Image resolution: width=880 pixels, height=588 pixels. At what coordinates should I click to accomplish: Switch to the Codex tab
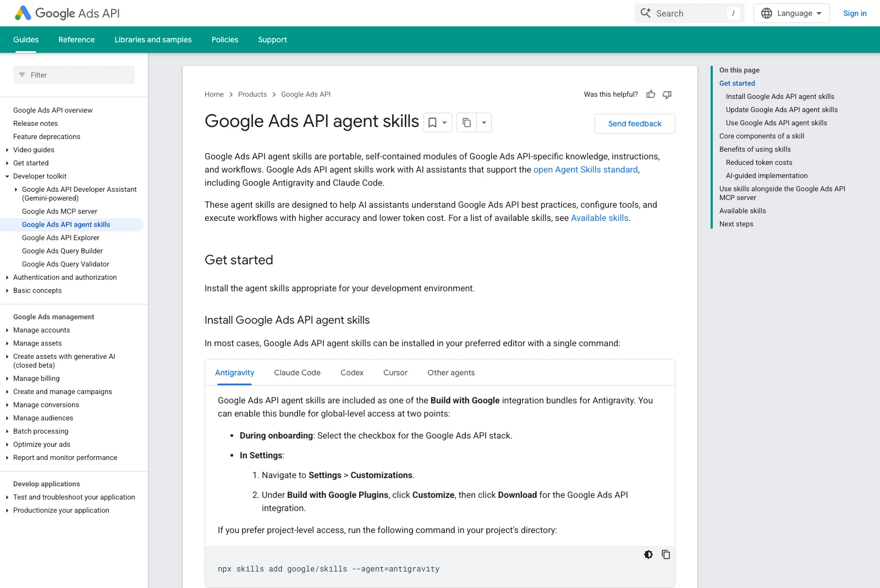(x=352, y=373)
